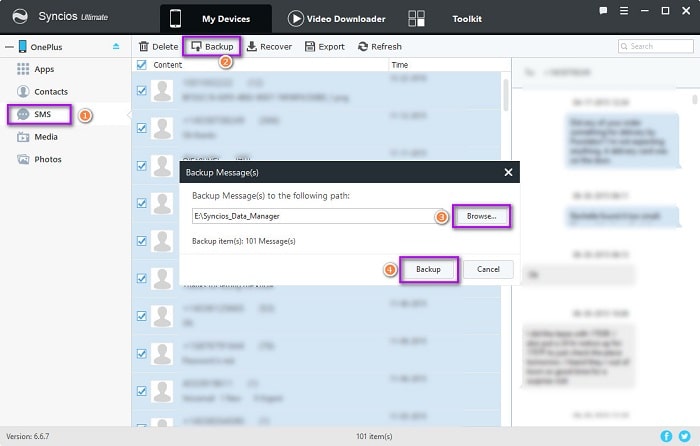Click the Recover toolbar icon
The height and width of the screenshot is (446, 700).
pyautogui.click(x=252, y=46)
